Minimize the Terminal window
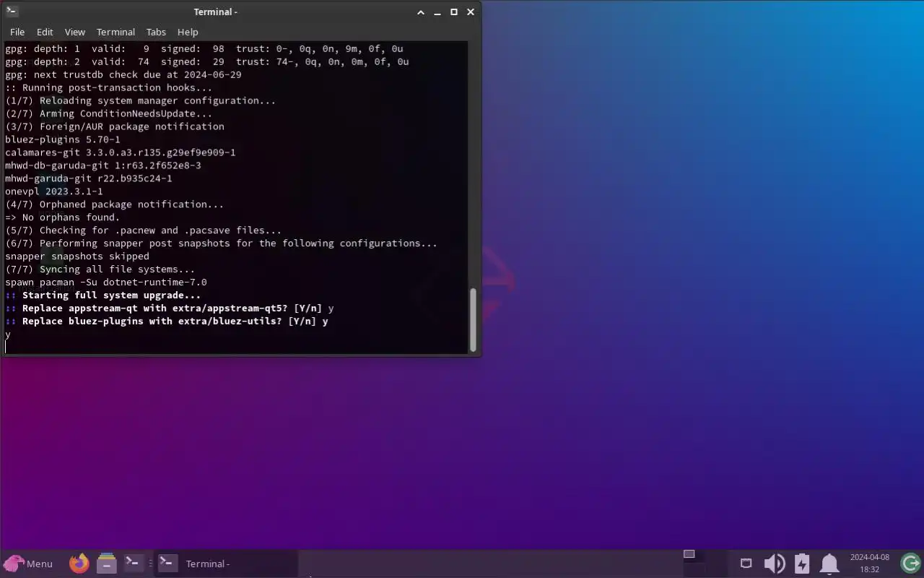 coord(437,12)
